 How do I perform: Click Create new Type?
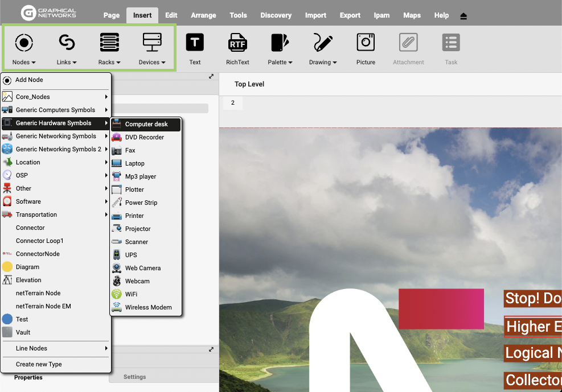(x=39, y=364)
